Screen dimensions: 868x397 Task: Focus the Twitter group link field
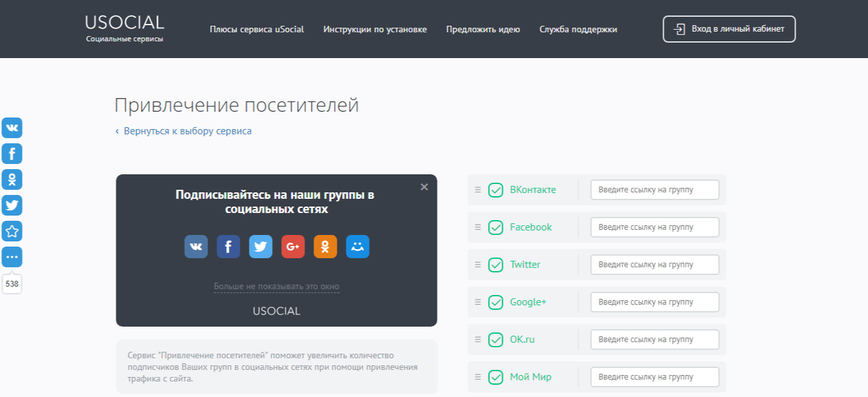655,265
